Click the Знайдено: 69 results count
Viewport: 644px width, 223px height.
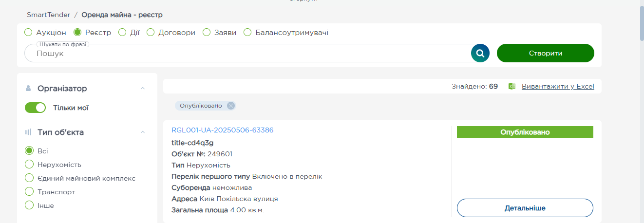[474, 86]
